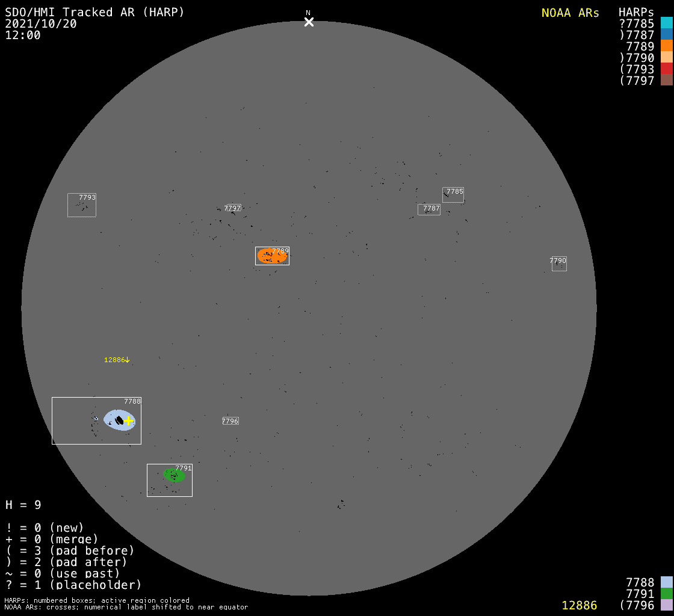Click the dotted box labeled 7787

click(429, 209)
